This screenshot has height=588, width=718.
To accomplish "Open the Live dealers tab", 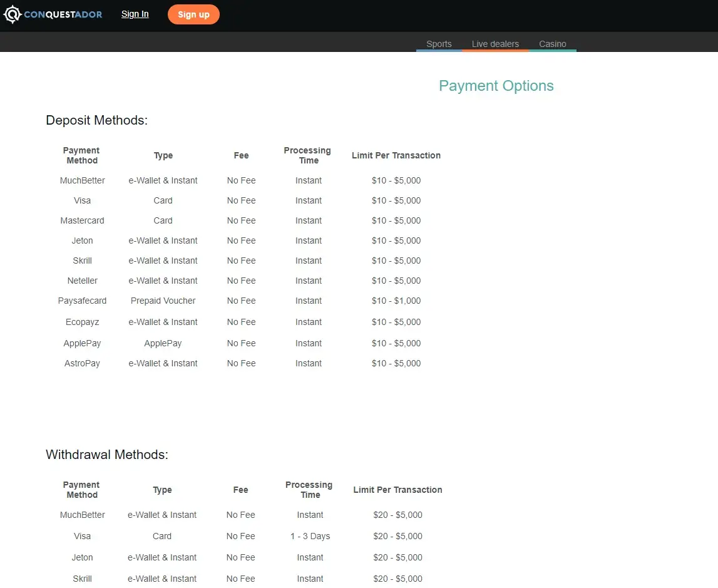I will click(x=495, y=44).
